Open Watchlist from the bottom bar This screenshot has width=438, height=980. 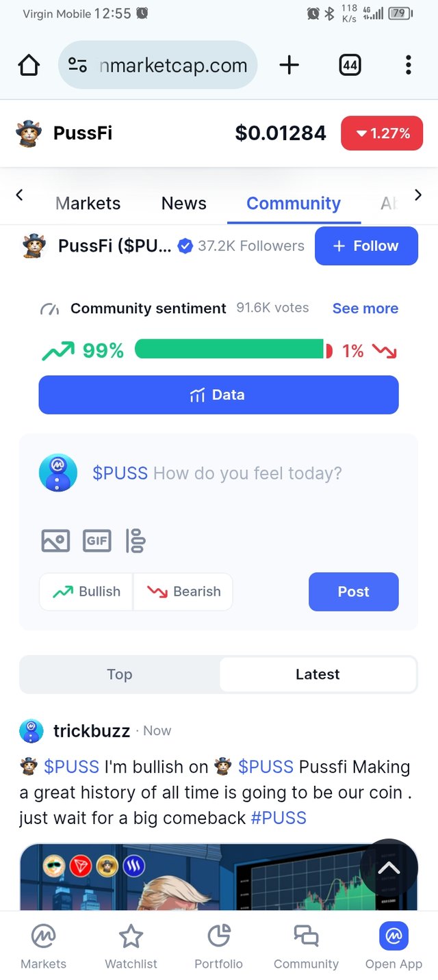click(131, 946)
